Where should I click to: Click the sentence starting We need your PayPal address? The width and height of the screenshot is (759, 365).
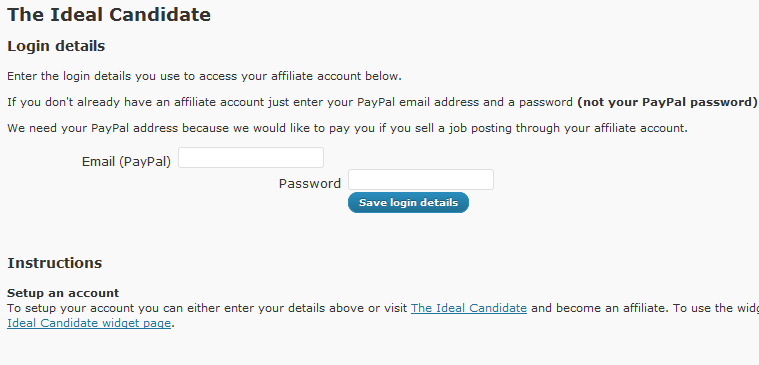pyautogui.click(x=347, y=129)
